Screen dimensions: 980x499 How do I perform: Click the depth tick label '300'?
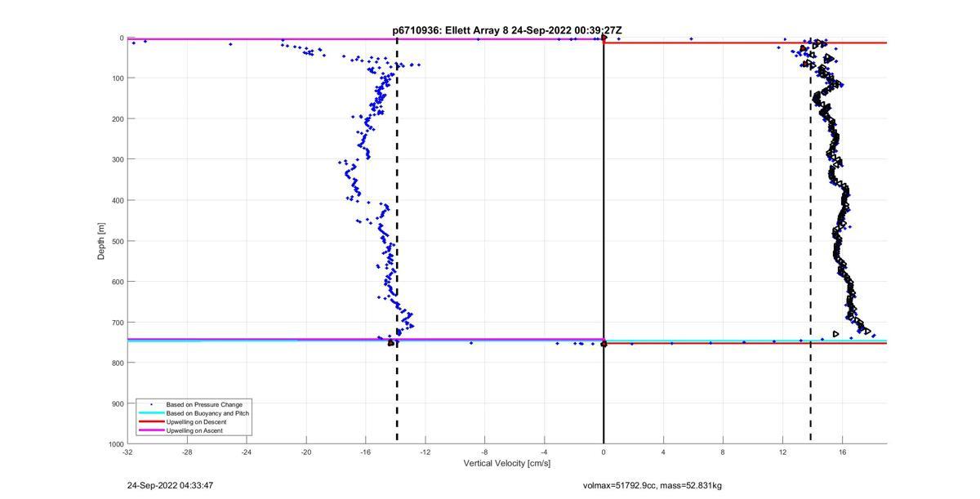(x=118, y=159)
